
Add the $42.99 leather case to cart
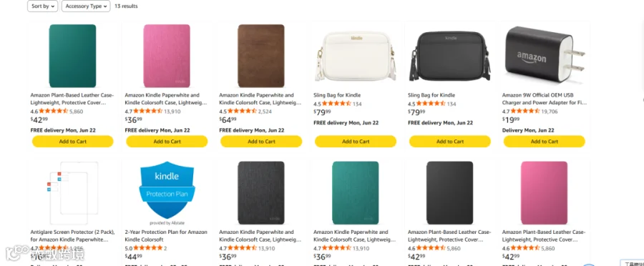click(x=73, y=141)
